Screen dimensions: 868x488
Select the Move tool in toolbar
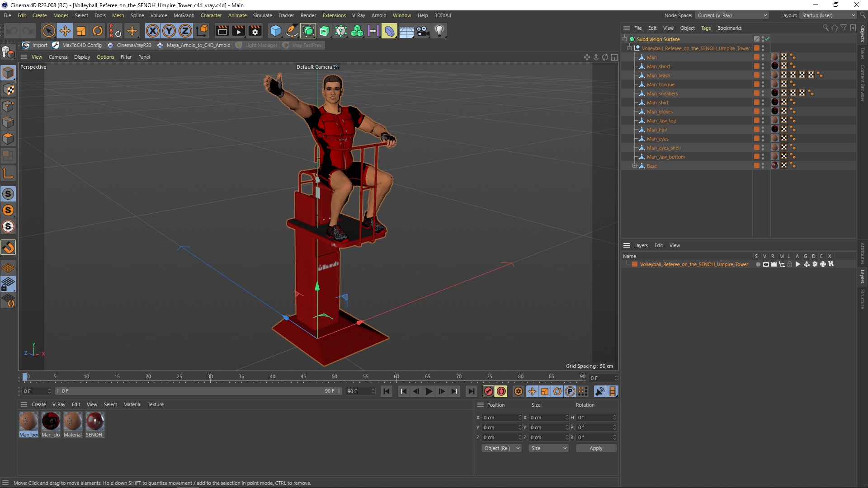[x=65, y=31]
